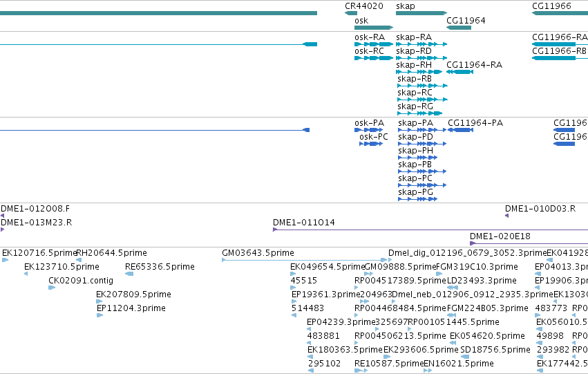Open the osk-PA protein label

(369, 123)
